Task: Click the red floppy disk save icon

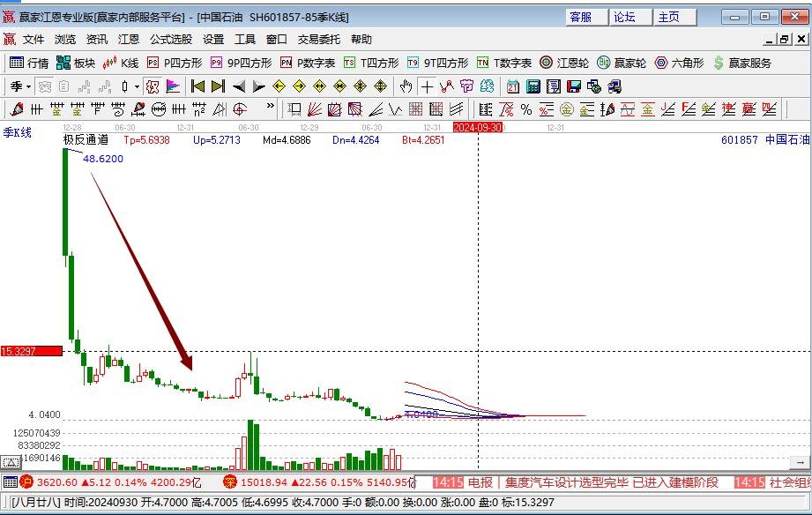Action: pyautogui.click(x=573, y=86)
